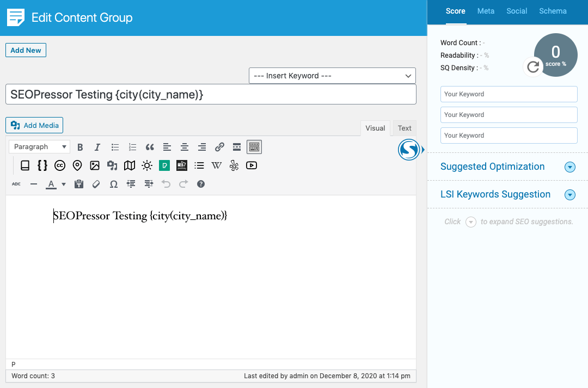588x388 pixels.
Task: Click the score percentage circle
Action: click(x=556, y=55)
